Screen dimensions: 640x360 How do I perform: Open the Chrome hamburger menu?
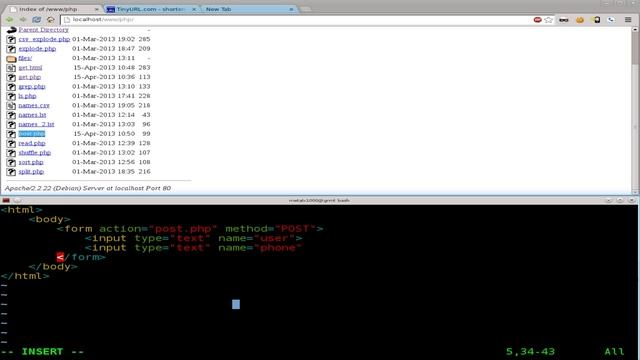pos(628,20)
